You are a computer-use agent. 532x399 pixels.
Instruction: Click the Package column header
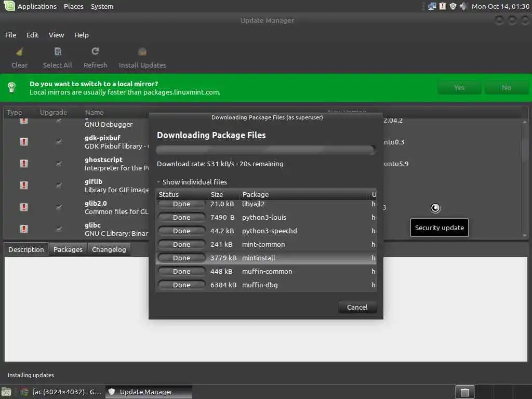[x=305, y=194]
